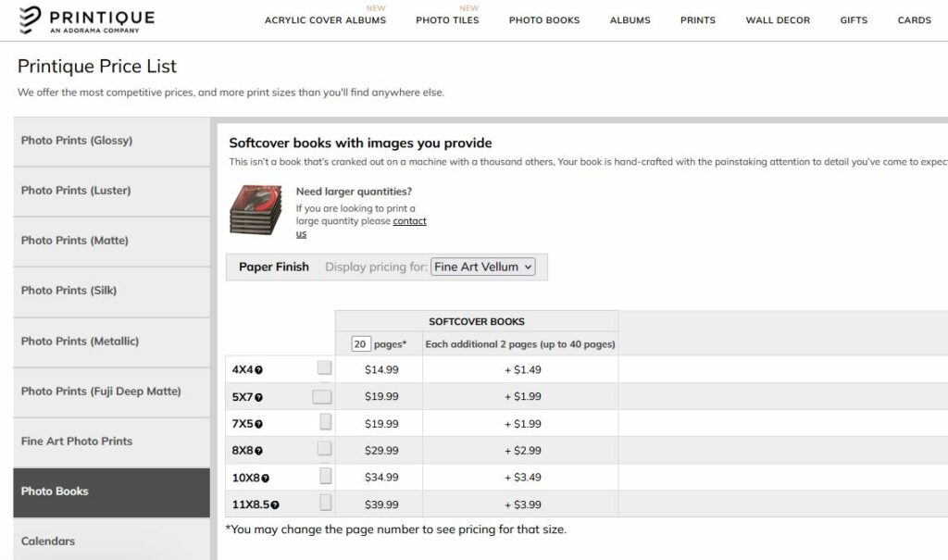Viewport: 948px width, 560px height.
Task: Click the 10X8 book shape thumbnail
Action: [x=326, y=476]
